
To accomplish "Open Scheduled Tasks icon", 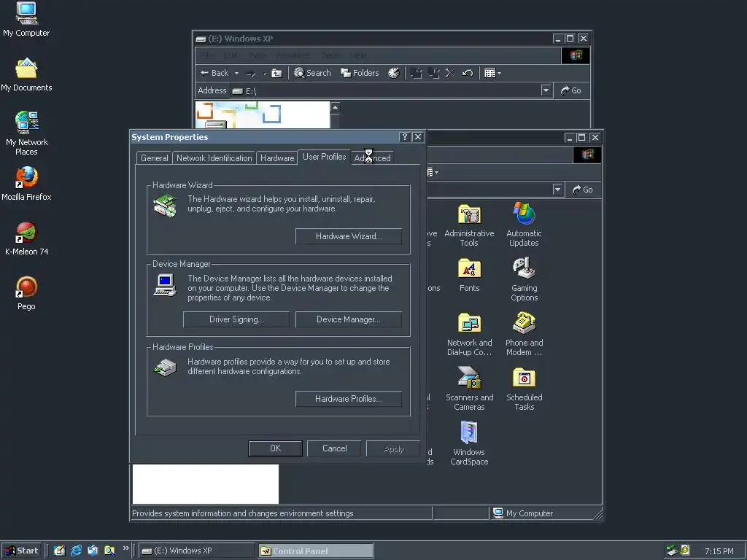I will 524,389.
